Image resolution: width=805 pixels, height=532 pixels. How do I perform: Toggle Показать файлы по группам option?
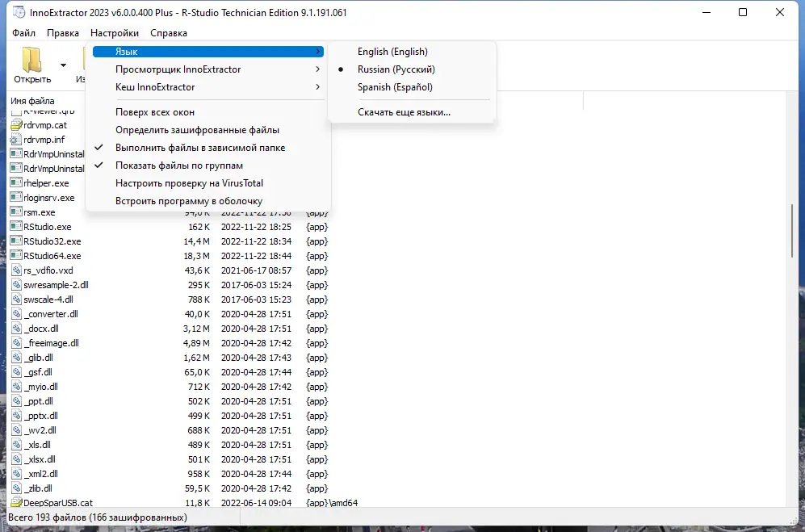click(208, 165)
